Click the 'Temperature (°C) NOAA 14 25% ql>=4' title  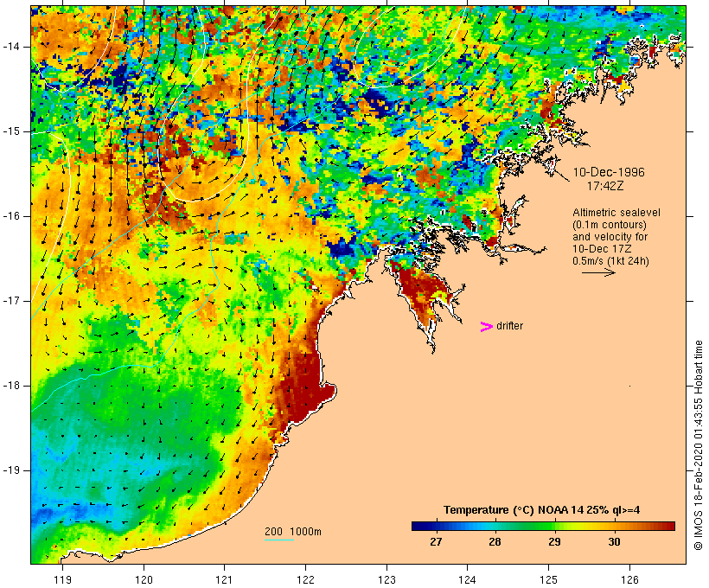[x=542, y=510]
